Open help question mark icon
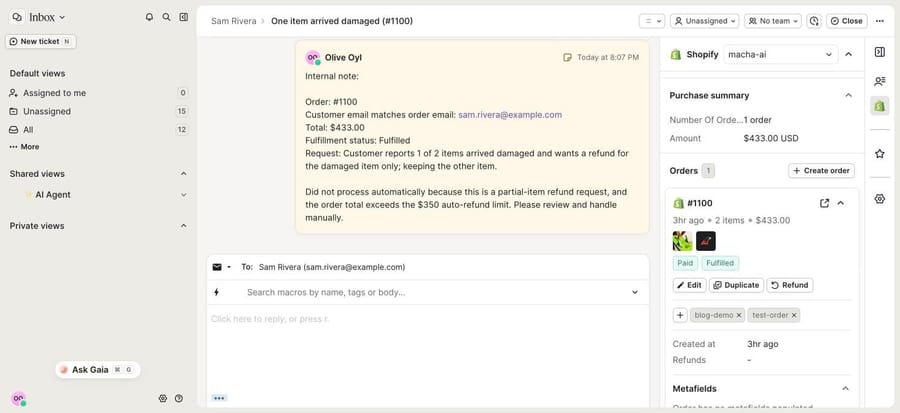 pos(179,398)
